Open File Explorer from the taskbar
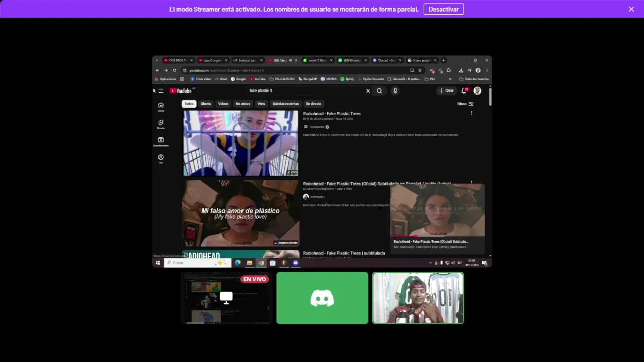The height and width of the screenshot is (362, 644). [250, 263]
